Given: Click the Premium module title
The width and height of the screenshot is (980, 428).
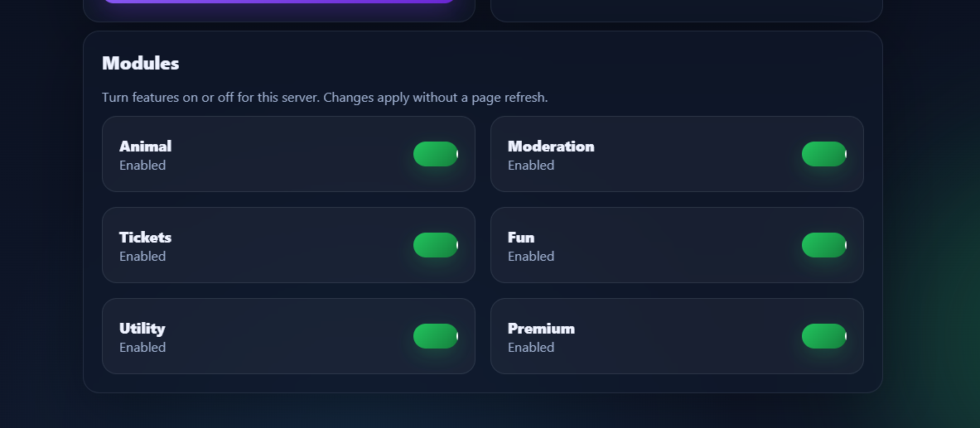Looking at the screenshot, I should point(541,329).
